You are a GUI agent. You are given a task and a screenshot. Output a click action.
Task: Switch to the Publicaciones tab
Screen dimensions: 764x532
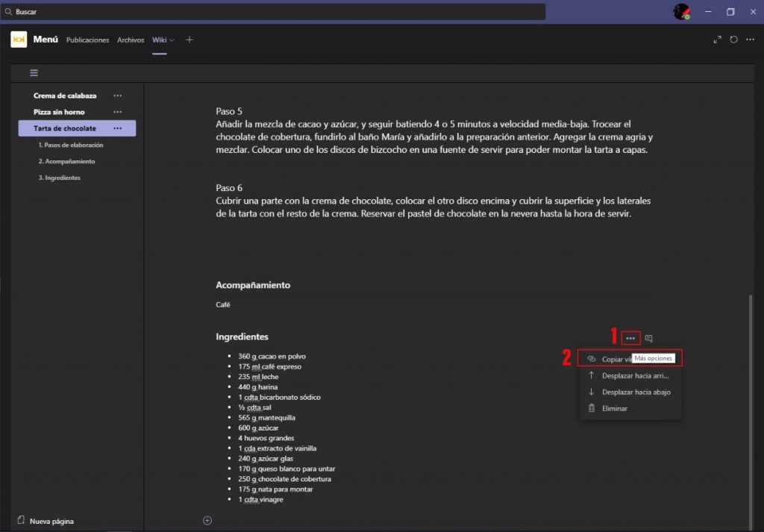pyautogui.click(x=87, y=40)
